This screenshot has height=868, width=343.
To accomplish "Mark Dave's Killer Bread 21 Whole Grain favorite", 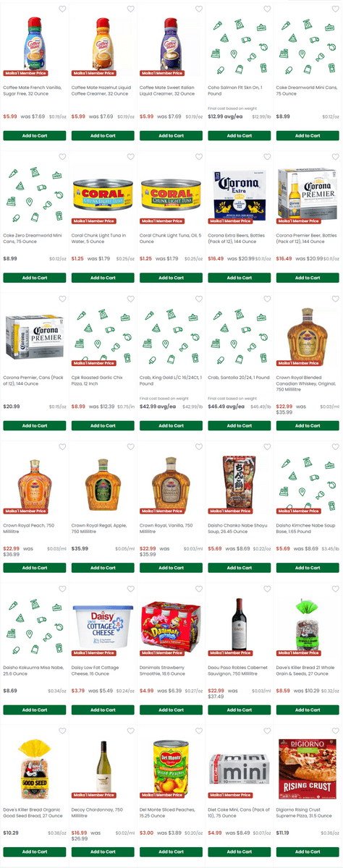I will [x=334, y=589].
